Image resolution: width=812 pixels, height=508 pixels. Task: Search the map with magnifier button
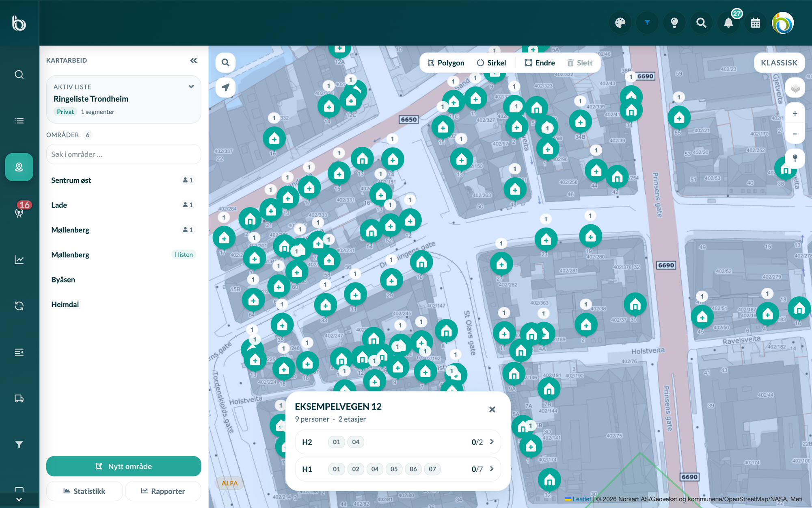[x=225, y=63]
